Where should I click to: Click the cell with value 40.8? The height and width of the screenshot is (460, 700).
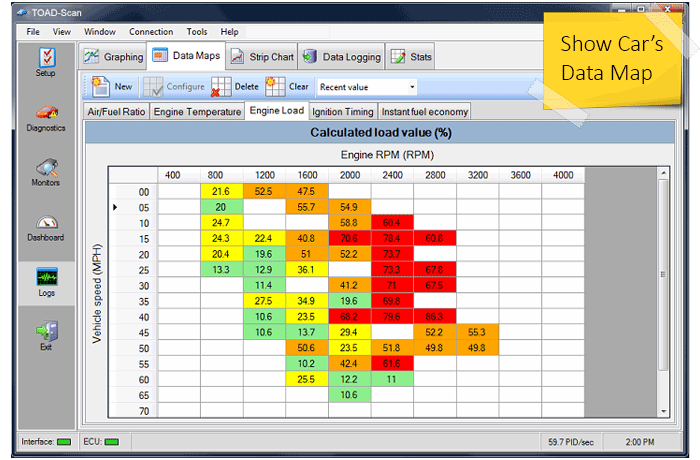[307, 238]
